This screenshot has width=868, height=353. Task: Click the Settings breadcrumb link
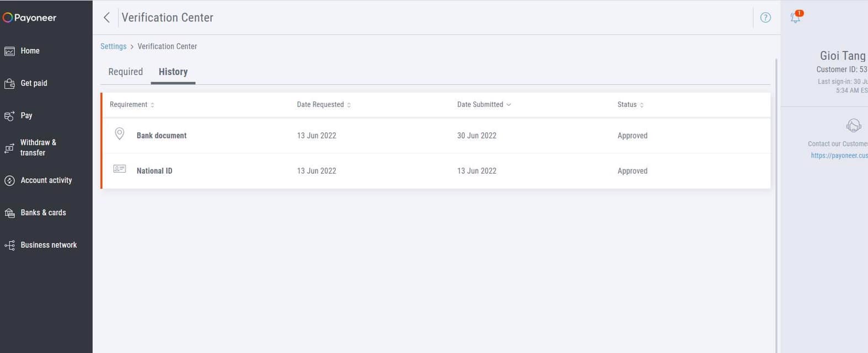point(113,46)
